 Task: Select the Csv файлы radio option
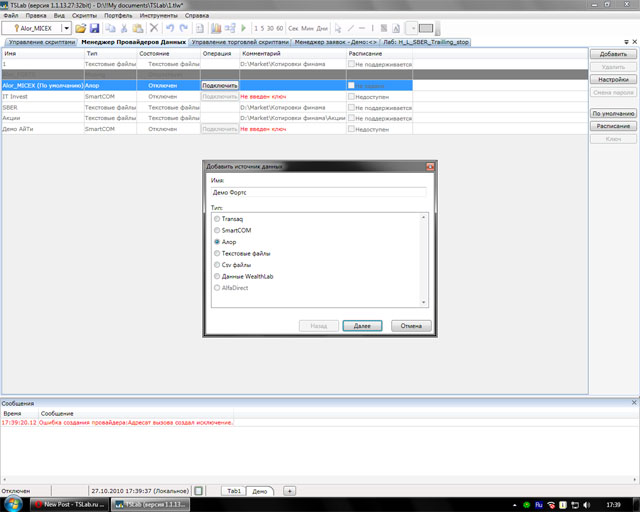(217, 265)
